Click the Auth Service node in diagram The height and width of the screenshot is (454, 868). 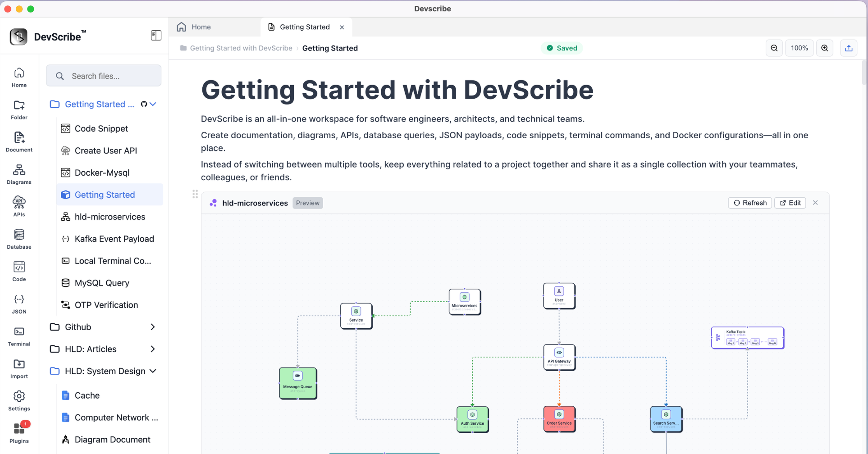472,419
